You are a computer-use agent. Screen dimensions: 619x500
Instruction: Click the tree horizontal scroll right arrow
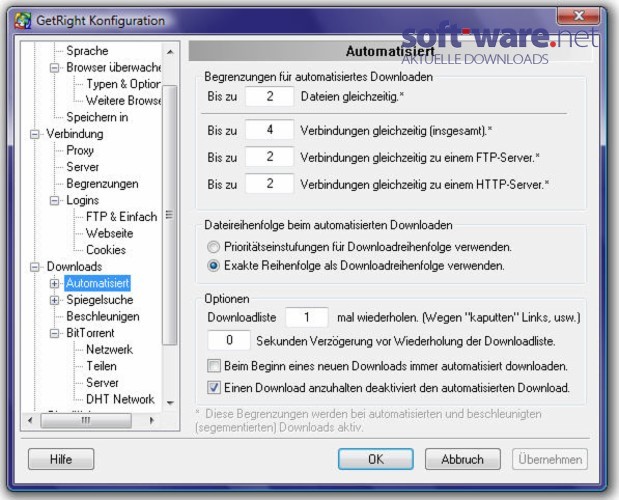pyautogui.click(x=152, y=420)
